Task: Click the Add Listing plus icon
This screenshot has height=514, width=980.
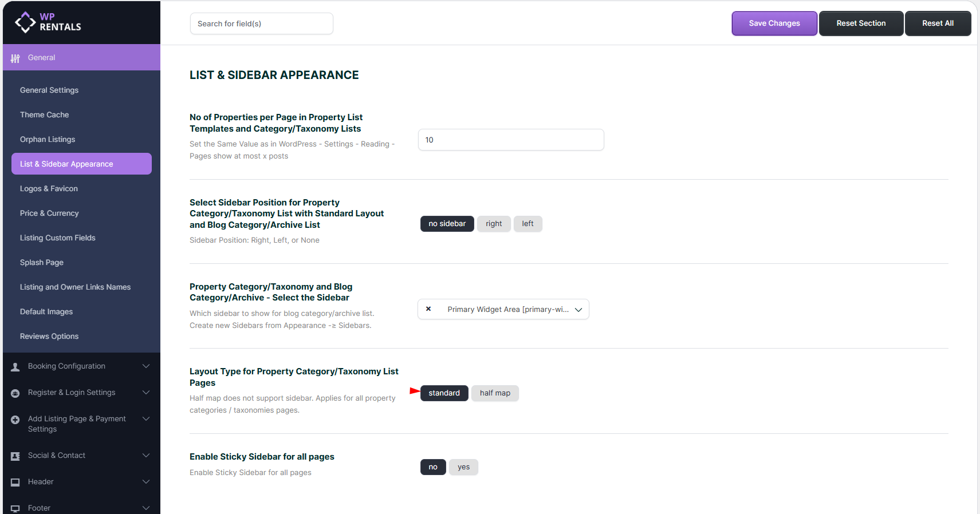Action: 15,420
